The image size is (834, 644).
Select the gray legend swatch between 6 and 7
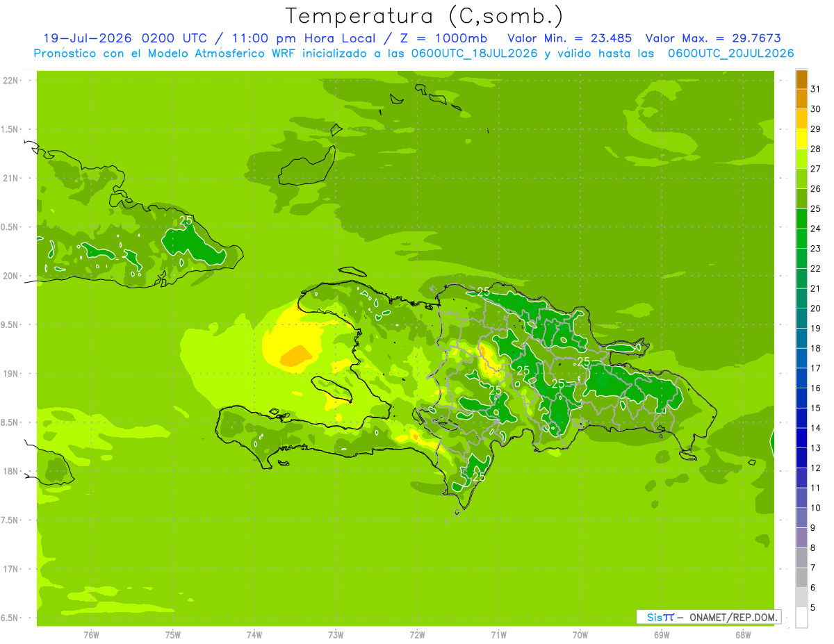click(801, 578)
